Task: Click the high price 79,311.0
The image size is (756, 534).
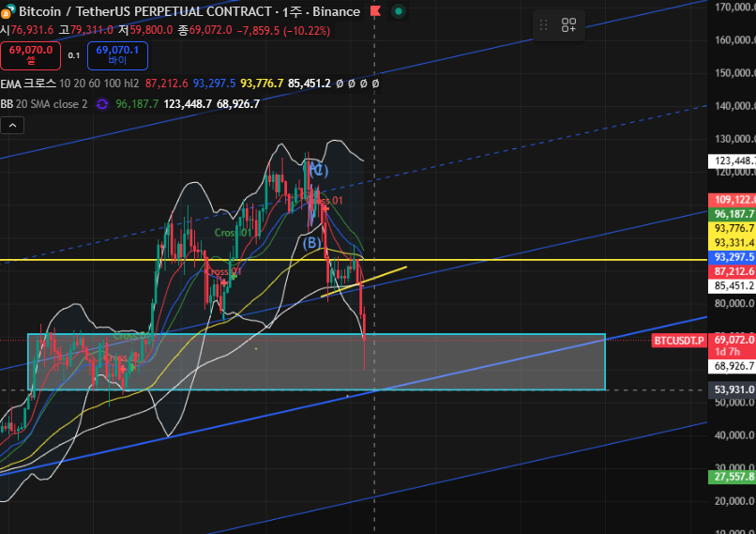Action: point(92,30)
